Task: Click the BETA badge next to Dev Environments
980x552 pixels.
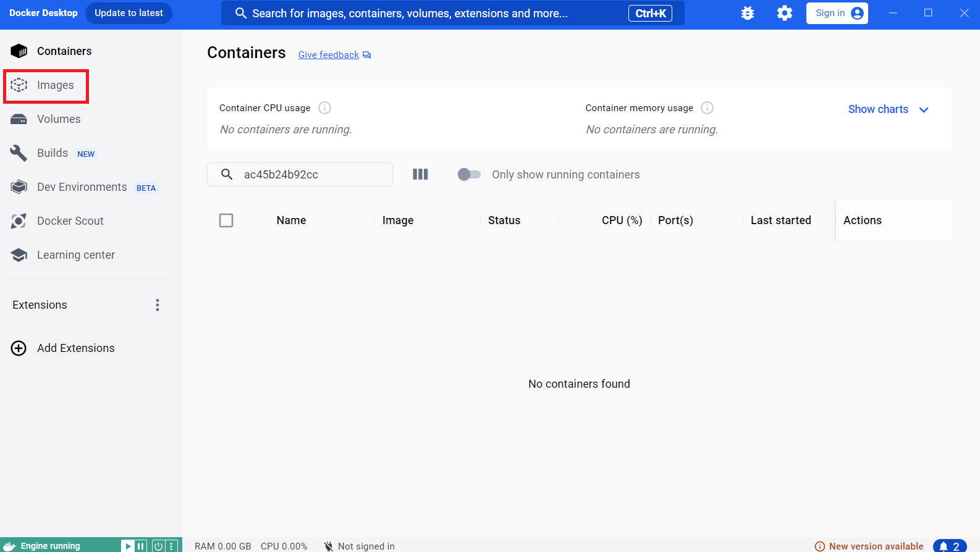Action: 146,188
